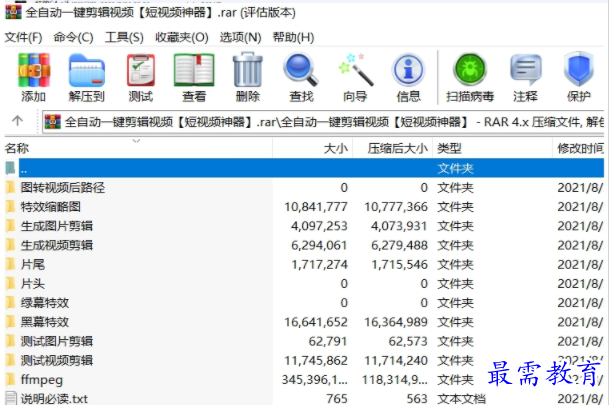609x405 pixels.
Task: Click the 解压到 (Extract To) icon
Action: pyautogui.click(x=87, y=70)
